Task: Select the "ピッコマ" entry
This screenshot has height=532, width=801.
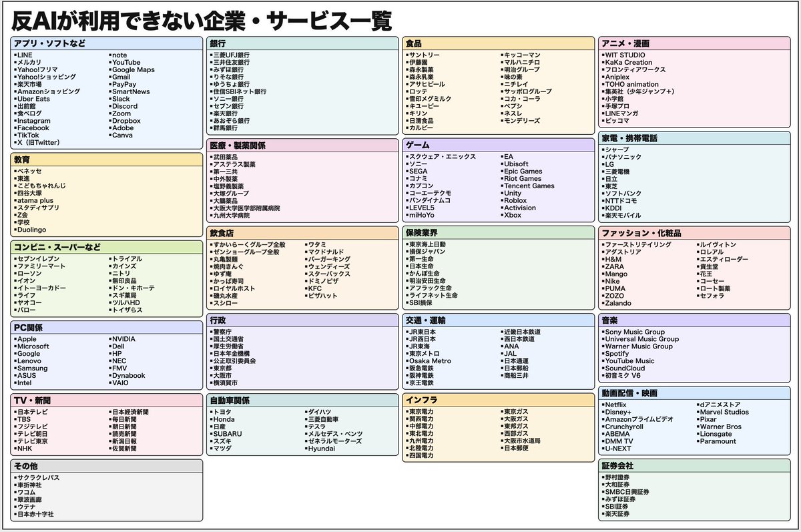Action: click(x=617, y=121)
